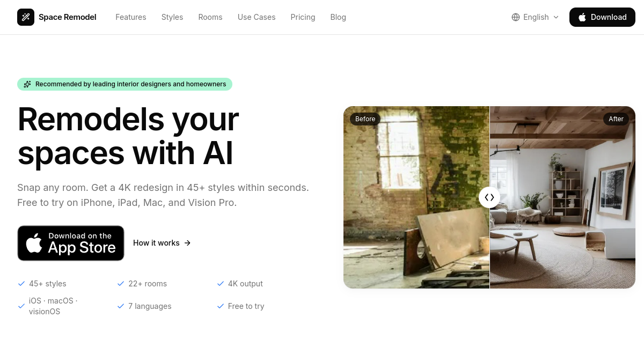The width and height of the screenshot is (644, 362).
Task: Follow the How it works link
Action: coord(162,243)
